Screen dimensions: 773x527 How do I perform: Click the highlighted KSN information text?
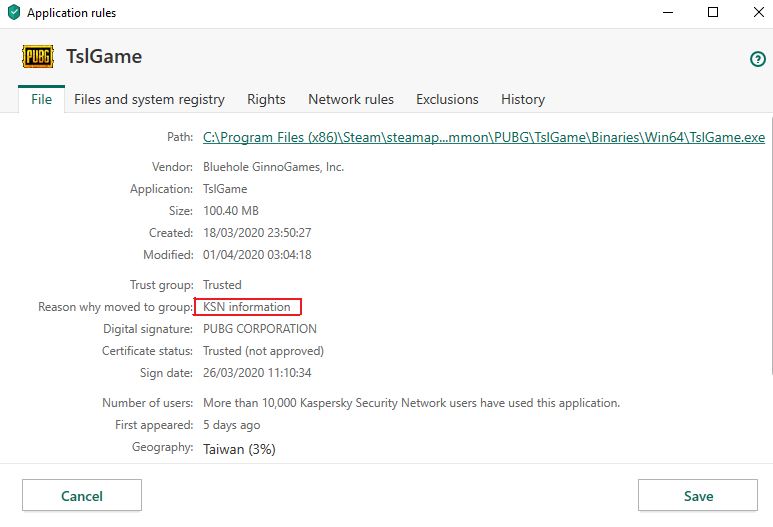point(247,307)
